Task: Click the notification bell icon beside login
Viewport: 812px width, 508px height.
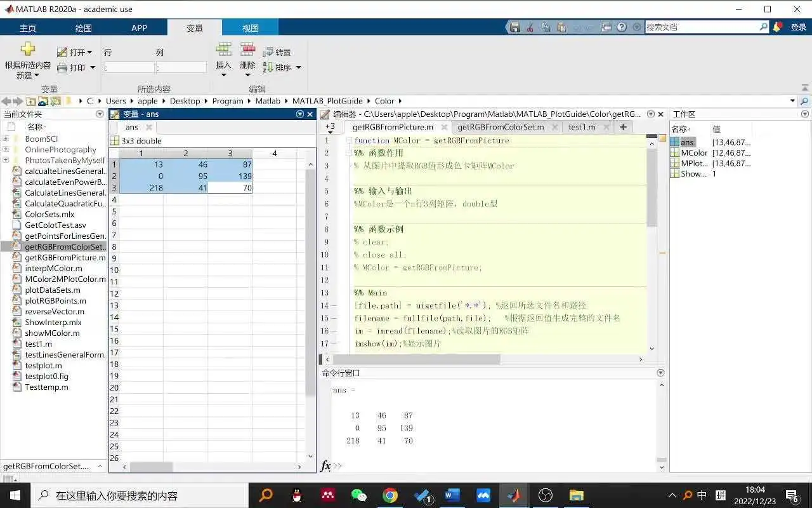Action: click(778, 27)
